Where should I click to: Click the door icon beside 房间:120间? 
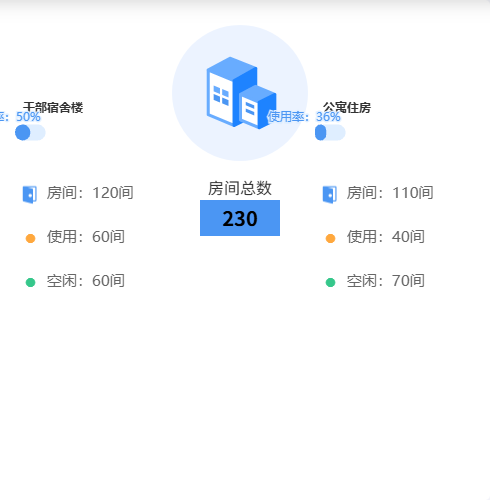(30, 194)
